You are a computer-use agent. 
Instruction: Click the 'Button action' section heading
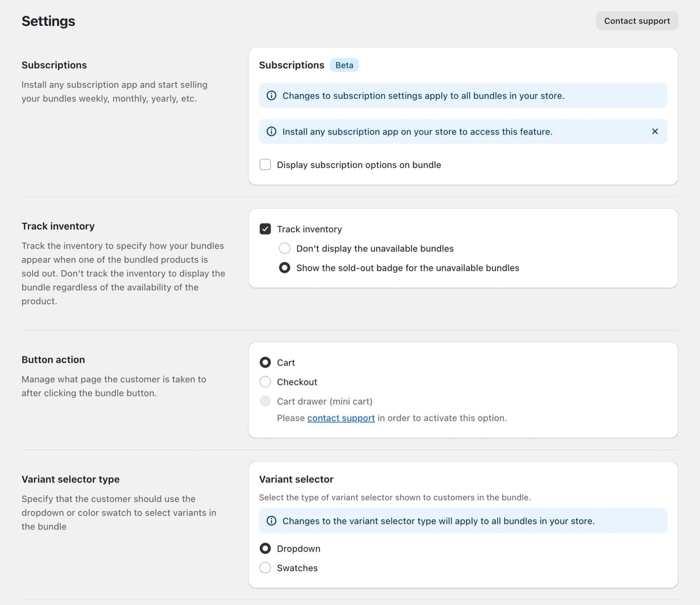(53, 360)
